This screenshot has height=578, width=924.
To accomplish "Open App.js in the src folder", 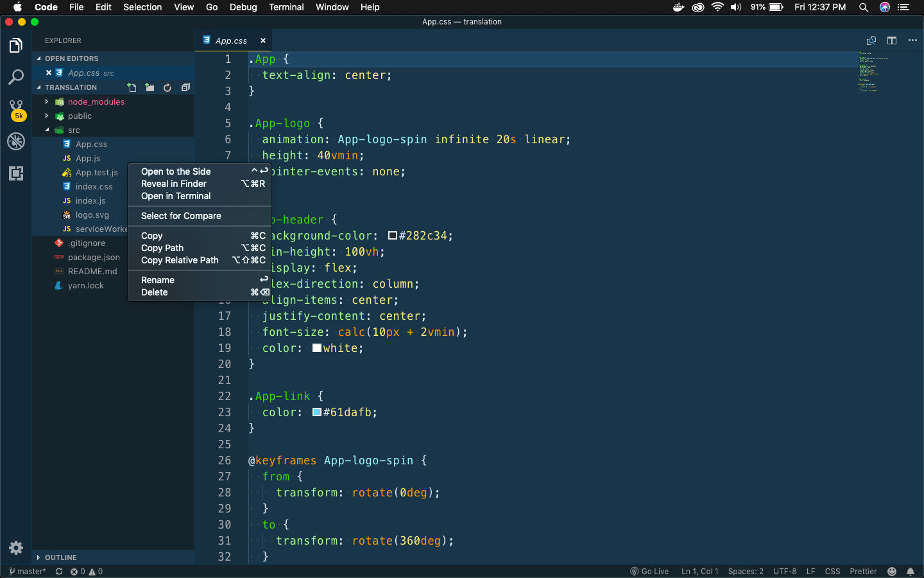I will (88, 159).
